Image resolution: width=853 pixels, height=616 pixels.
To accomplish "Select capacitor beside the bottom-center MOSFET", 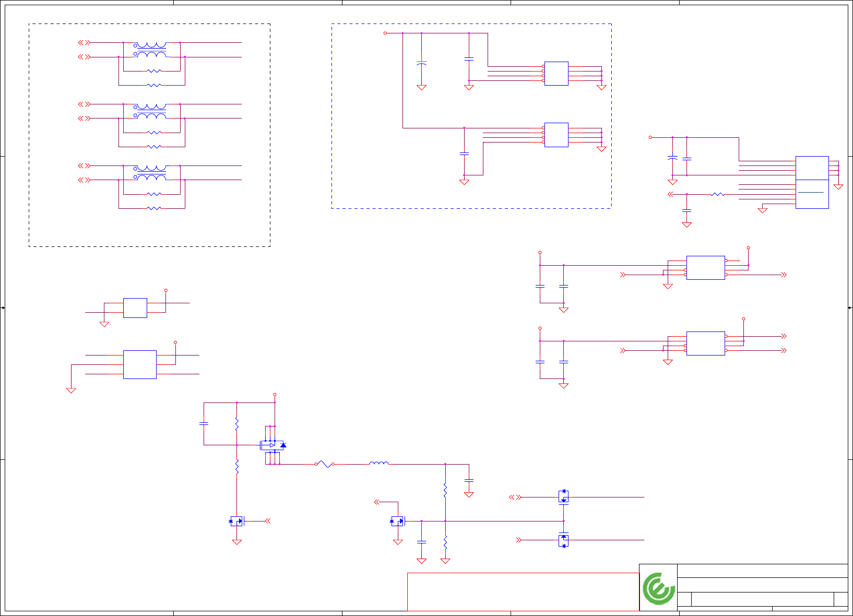I will click(422, 542).
